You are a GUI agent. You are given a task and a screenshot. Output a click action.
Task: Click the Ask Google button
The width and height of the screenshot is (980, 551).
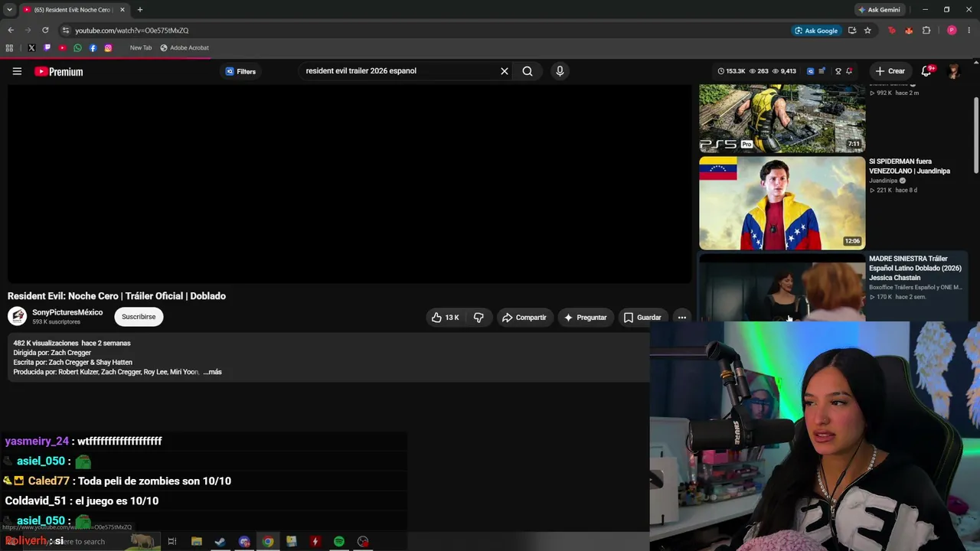click(x=816, y=31)
